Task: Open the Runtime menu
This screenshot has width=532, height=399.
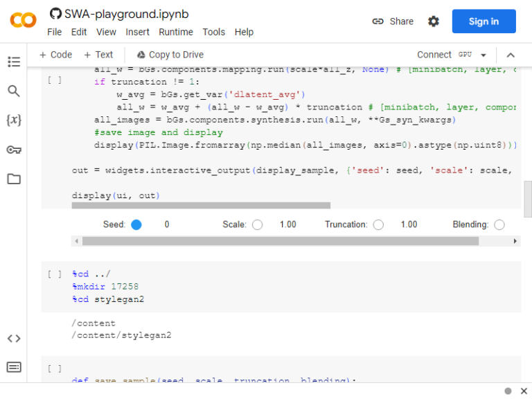Action: click(x=176, y=32)
